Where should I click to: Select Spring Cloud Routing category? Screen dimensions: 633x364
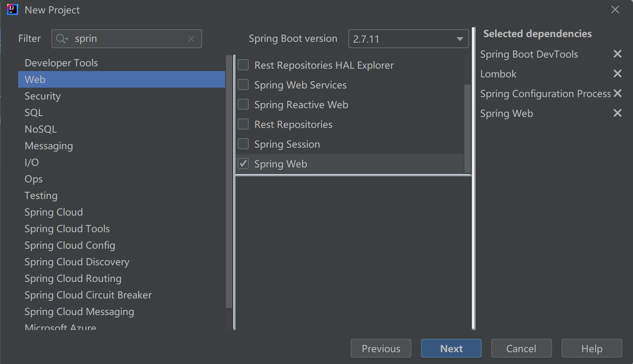coord(122,278)
